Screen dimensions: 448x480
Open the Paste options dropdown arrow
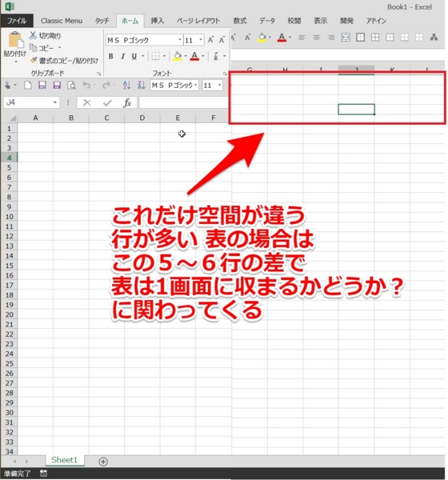[15, 62]
